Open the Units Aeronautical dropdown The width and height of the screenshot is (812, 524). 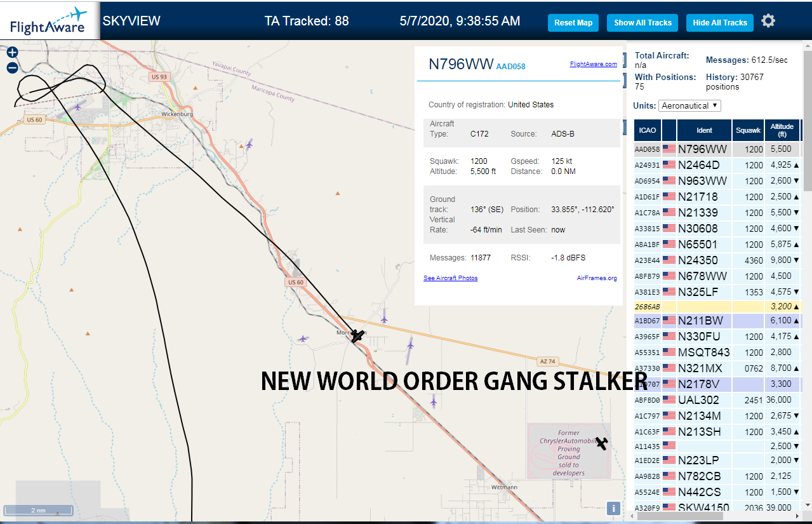690,105
